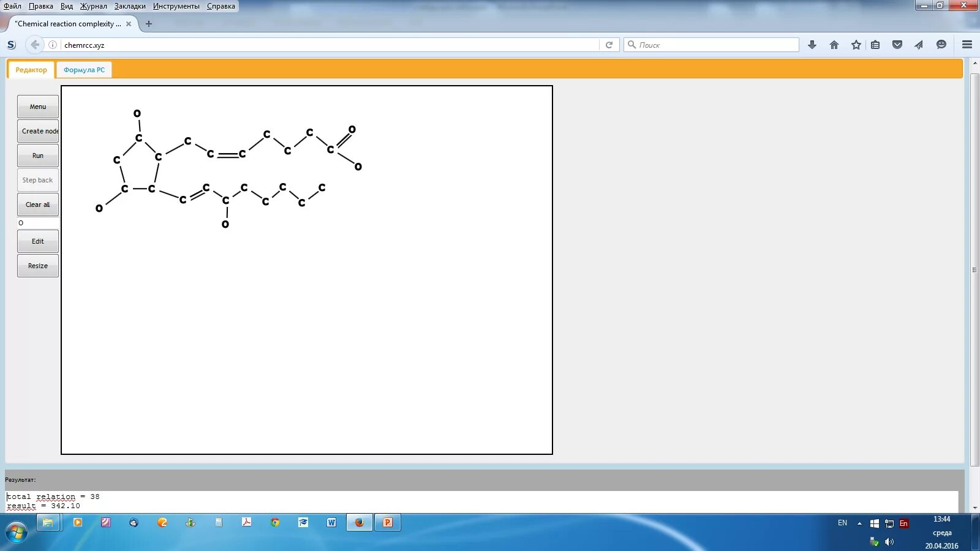Viewport: 980px width, 551px height.
Task: Open the Инструменты menu
Action: pos(178,6)
